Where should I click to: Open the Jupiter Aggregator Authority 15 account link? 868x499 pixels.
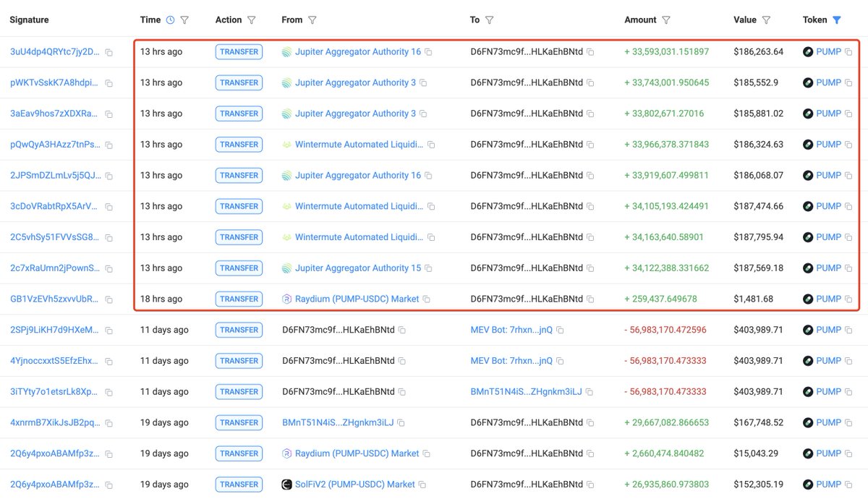[x=357, y=268]
